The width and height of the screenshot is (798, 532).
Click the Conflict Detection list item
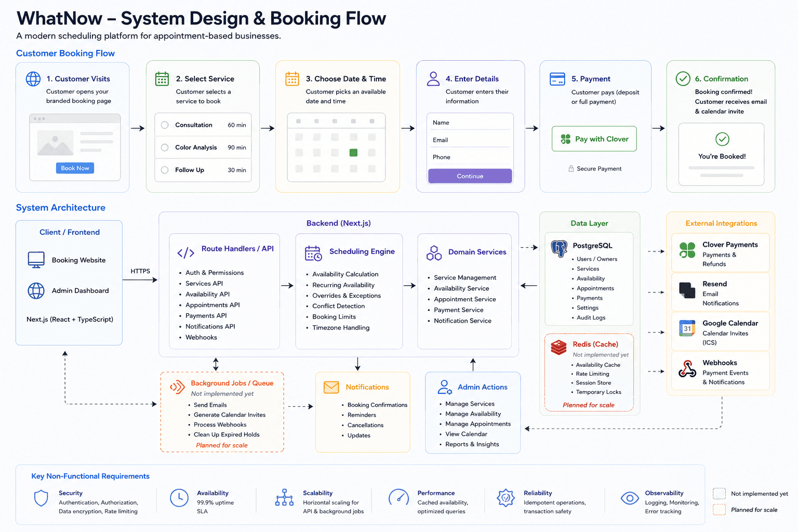tap(339, 306)
